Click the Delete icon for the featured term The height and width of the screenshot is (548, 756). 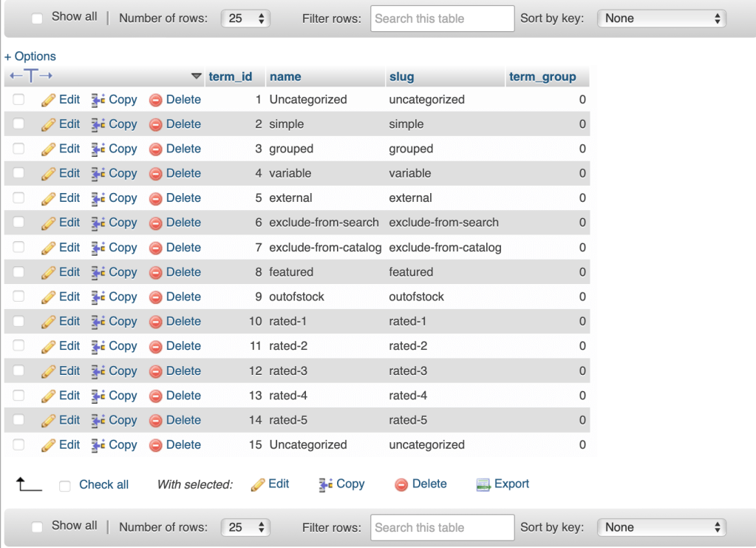coord(155,272)
